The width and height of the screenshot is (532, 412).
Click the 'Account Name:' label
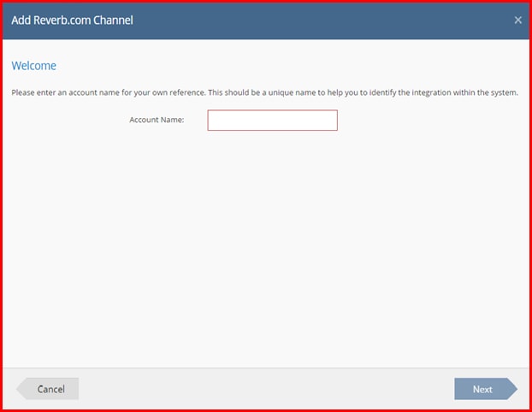(x=157, y=120)
